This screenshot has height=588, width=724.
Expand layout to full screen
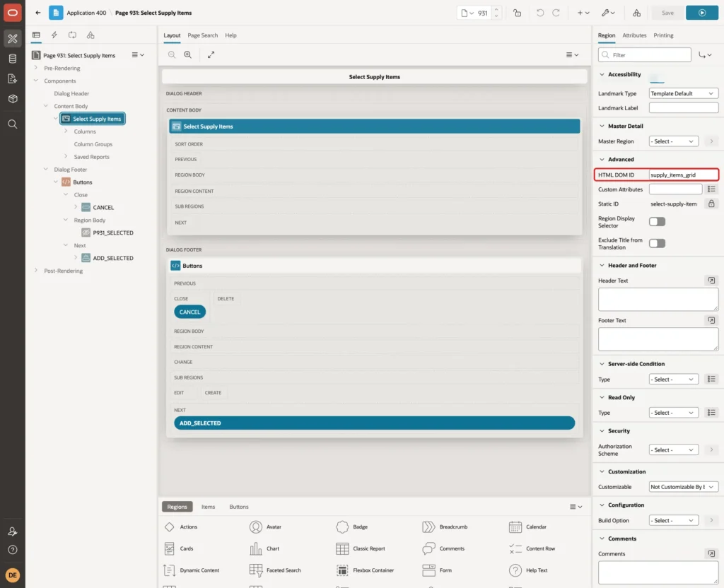click(x=211, y=54)
